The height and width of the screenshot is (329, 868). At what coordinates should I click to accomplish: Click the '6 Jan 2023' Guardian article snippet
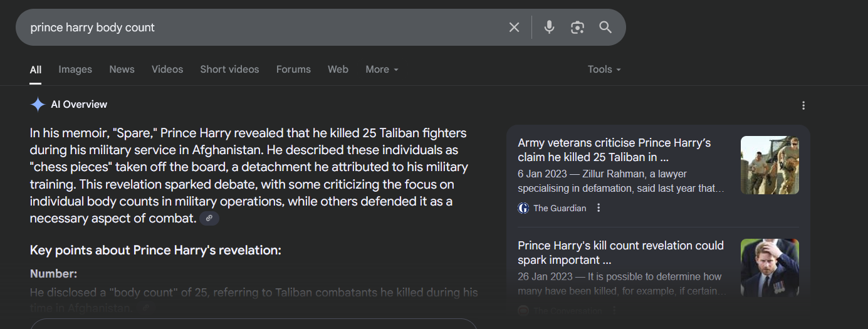click(x=621, y=181)
